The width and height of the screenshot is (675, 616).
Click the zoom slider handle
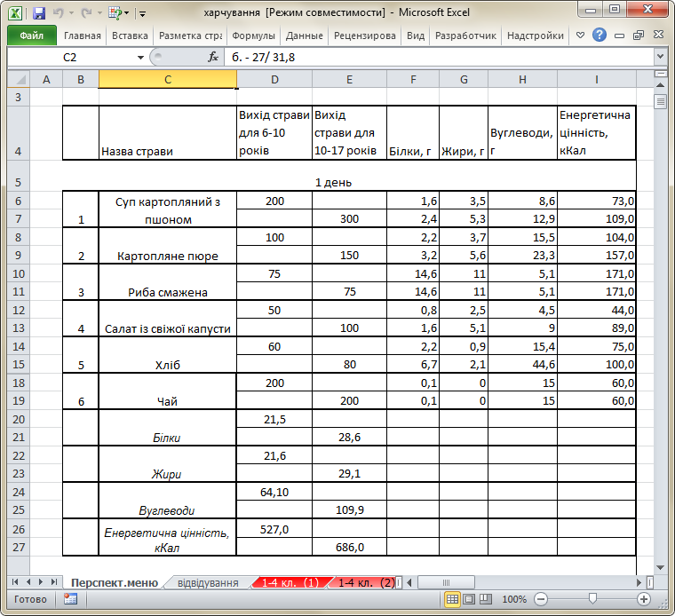coord(592,599)
